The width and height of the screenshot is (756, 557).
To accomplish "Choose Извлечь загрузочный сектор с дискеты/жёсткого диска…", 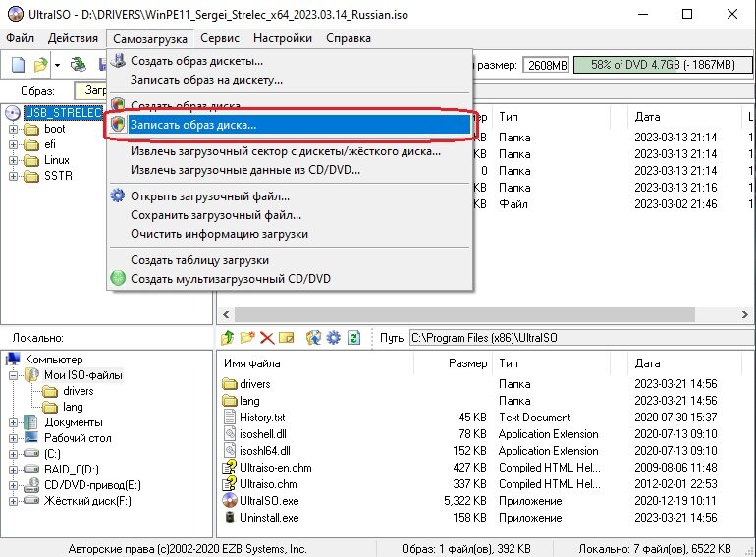I will [x=290, y=151].
